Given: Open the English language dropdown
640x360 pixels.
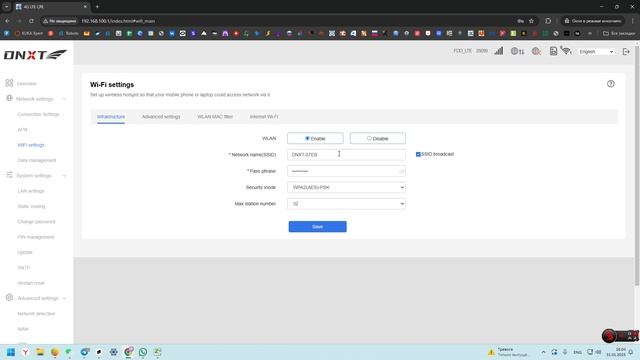Looking at the screenshot, I should (596, 52).
